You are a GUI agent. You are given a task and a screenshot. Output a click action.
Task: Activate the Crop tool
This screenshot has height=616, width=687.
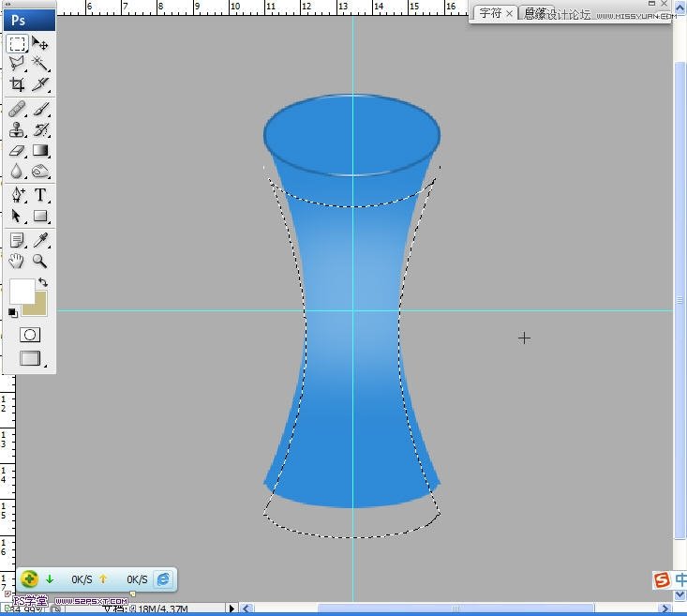point(17,84)
